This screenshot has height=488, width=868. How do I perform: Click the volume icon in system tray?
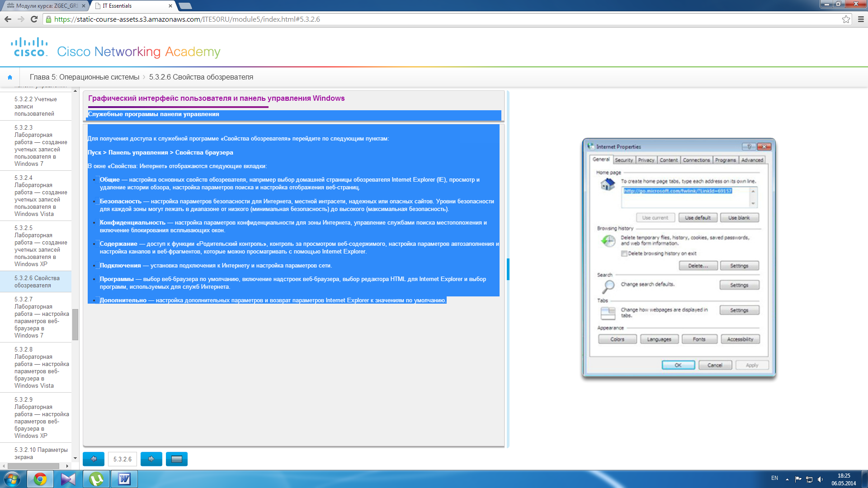point(820,479)
